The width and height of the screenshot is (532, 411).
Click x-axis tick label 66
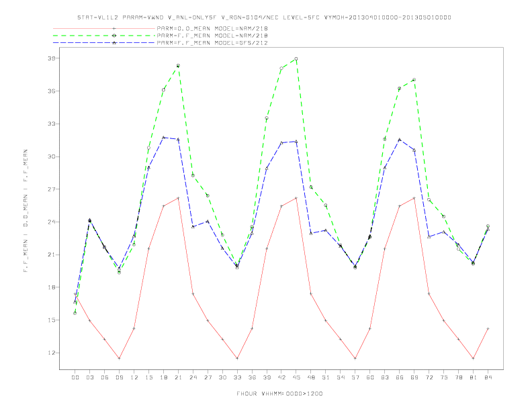click(400, 377)
